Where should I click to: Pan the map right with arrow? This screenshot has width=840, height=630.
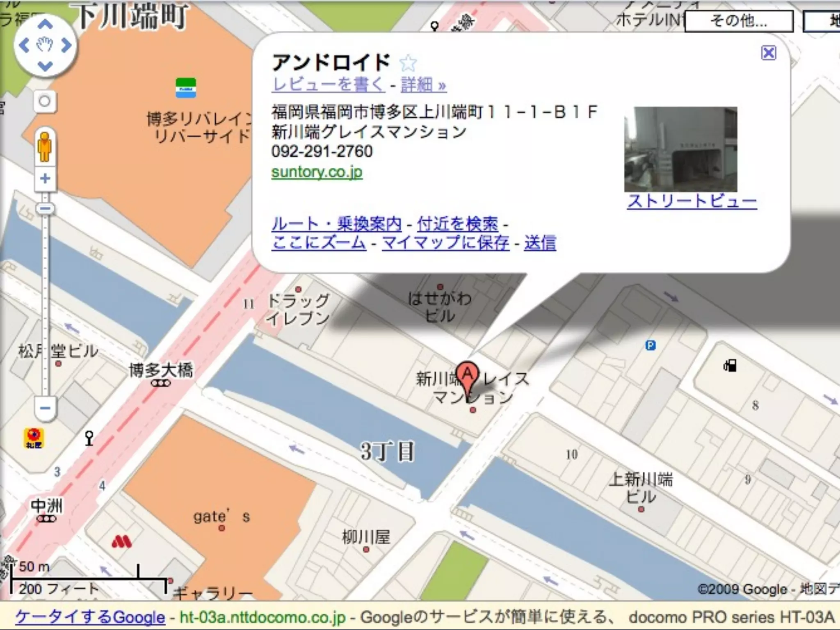pos(66,45)
